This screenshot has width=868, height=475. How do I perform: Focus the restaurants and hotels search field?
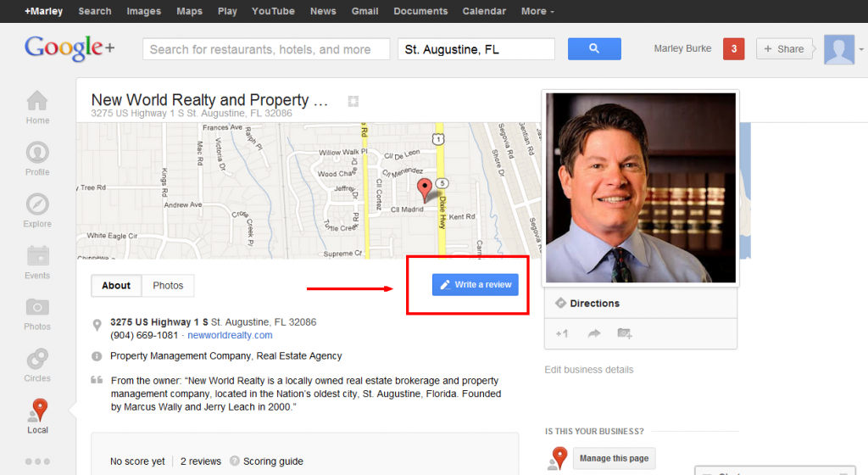pyautogui.click(x=266, y=49)
